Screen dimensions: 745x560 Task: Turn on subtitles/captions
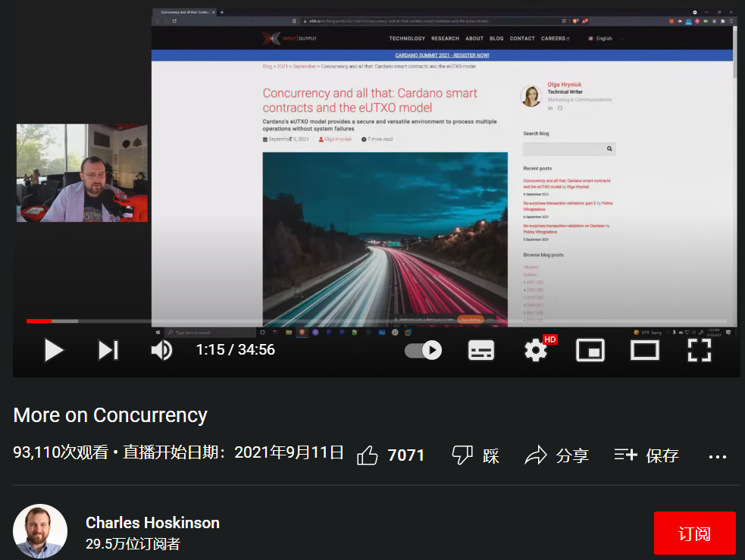click(480, 351)
